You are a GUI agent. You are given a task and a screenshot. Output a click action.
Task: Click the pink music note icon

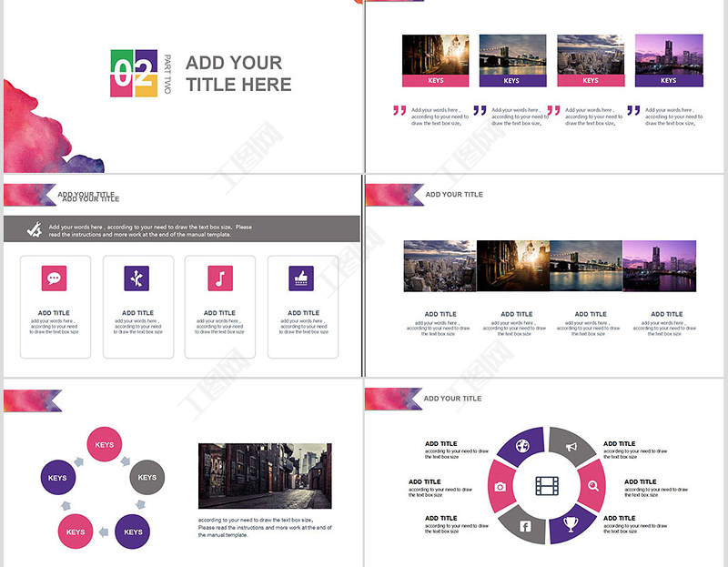[x=219, y=278]
